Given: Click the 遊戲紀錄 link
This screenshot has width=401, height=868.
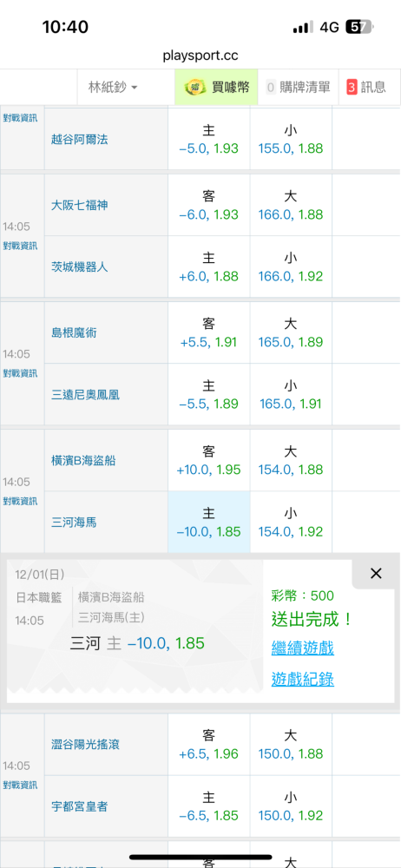Looking at the screenshot, I should [302, 679].
